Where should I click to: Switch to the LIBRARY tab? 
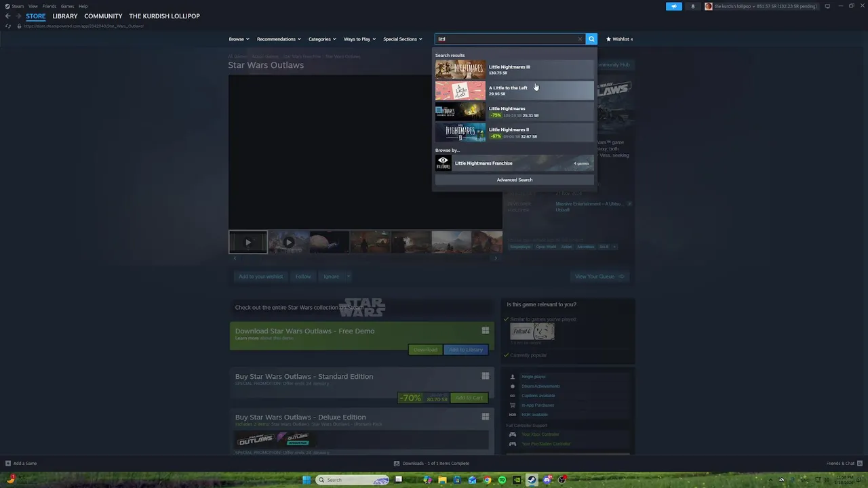tap(65, 16)
